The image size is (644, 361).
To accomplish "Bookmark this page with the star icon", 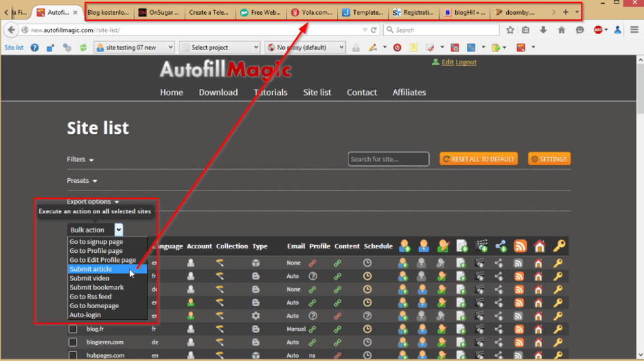I will click(x=510, y=30).
